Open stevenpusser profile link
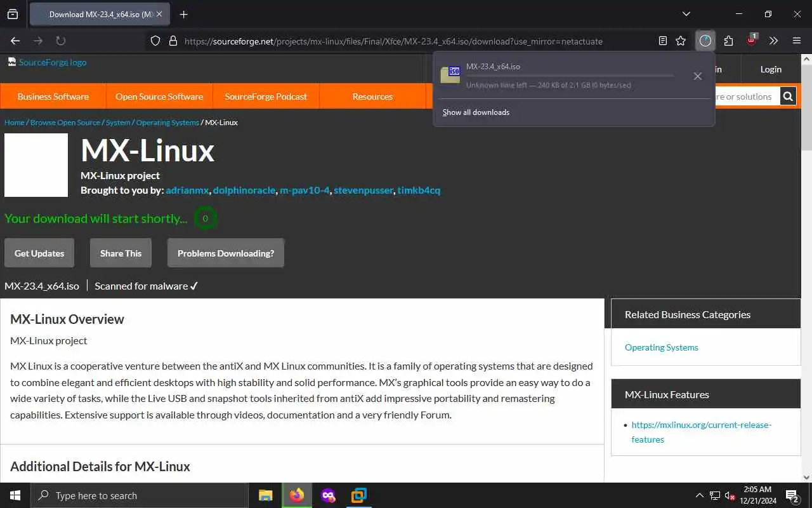Screen dimensions: 812x508 pos(363,190)
